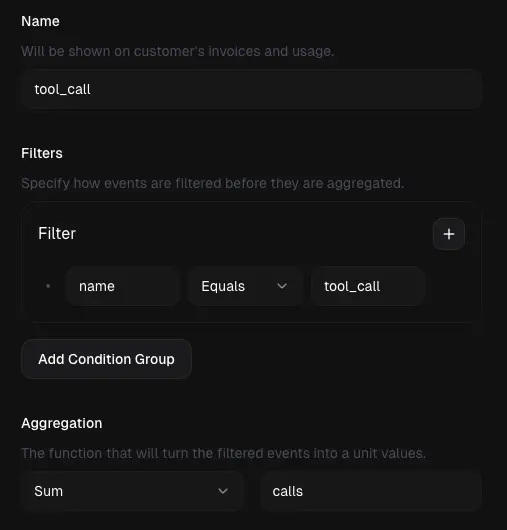507x530 pixels.
Task: Select the aggregation property field showing calls
Action: (x=371, y=491)
